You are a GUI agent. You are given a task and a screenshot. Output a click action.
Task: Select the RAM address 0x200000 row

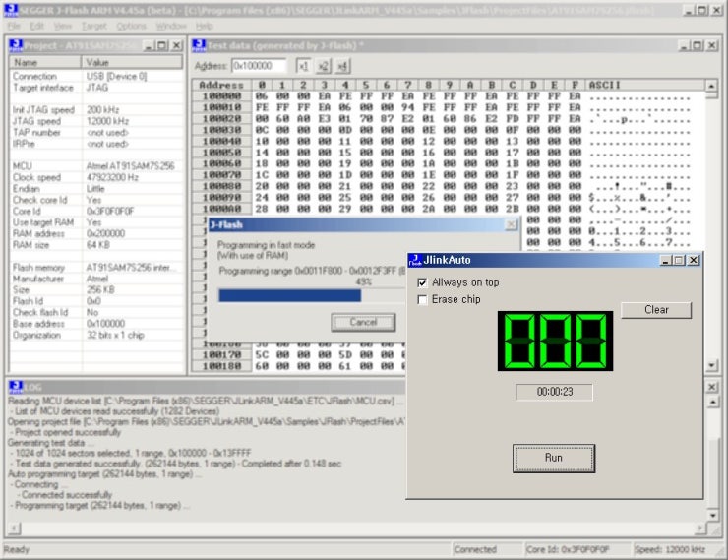point(96,233)
